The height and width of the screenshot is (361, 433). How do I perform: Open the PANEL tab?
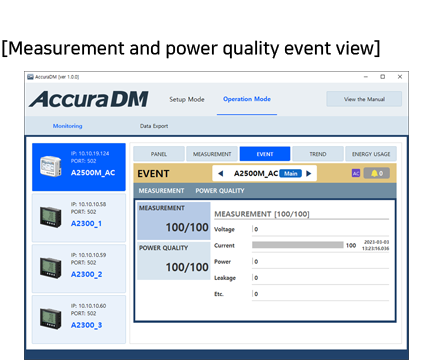pos(159,154)
